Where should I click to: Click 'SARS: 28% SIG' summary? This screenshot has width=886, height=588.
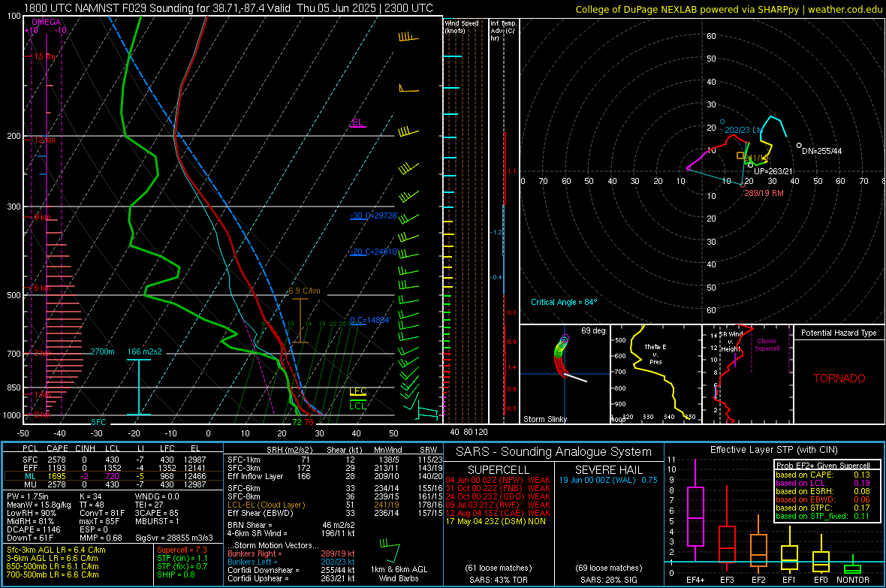608,580
